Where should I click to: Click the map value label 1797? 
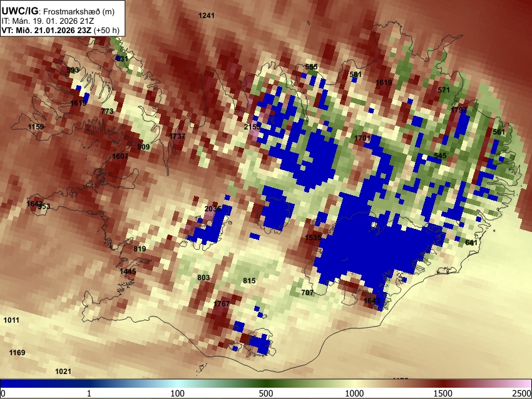(459, 110)
